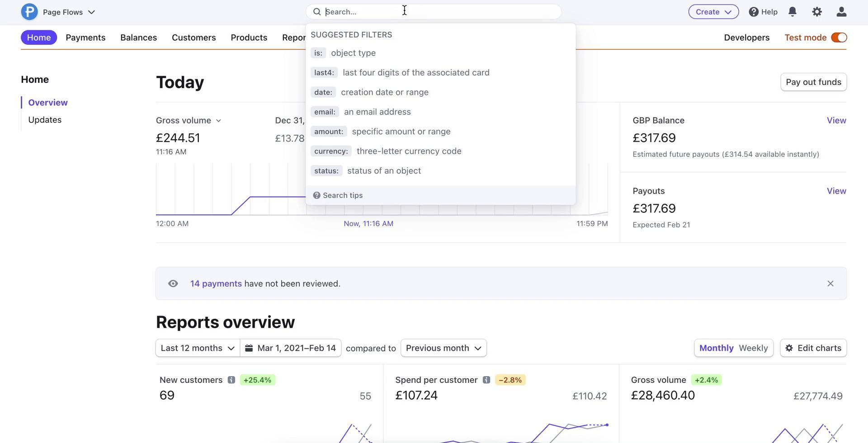Click into the Search input field

434,12
